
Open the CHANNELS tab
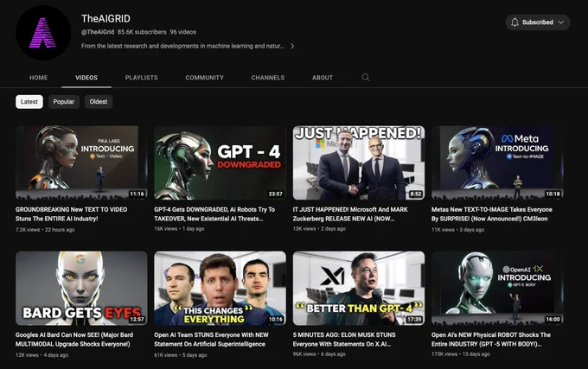267,78
